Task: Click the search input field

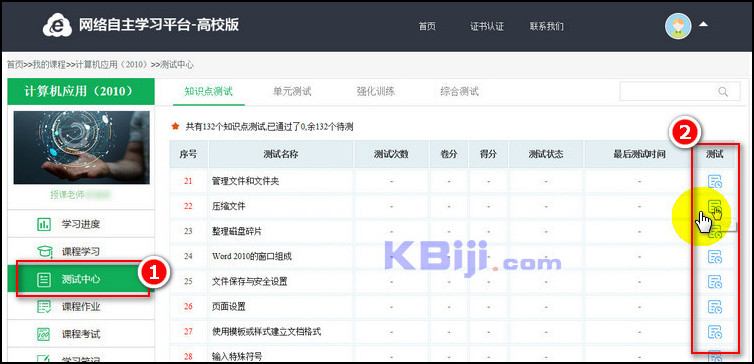Action: pos(680,91)
